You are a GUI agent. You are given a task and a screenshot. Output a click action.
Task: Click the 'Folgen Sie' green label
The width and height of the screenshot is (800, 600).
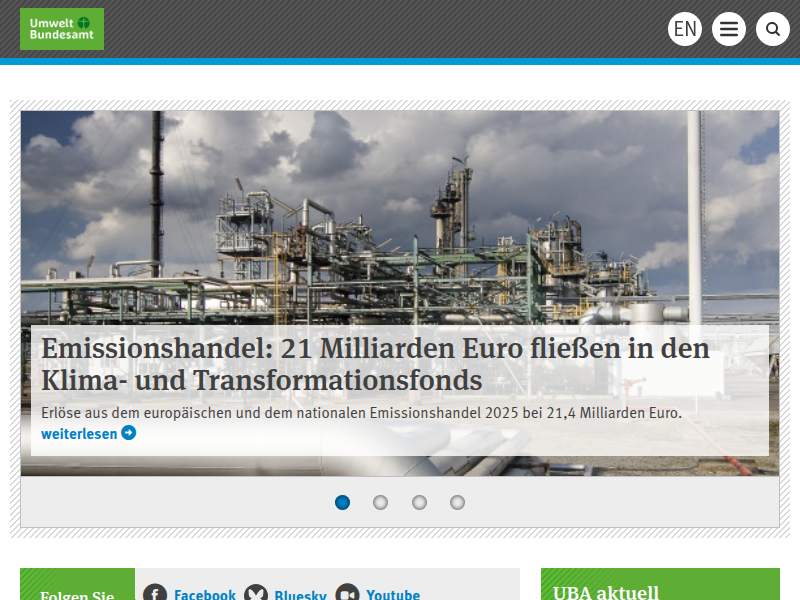tap(77, 596)
